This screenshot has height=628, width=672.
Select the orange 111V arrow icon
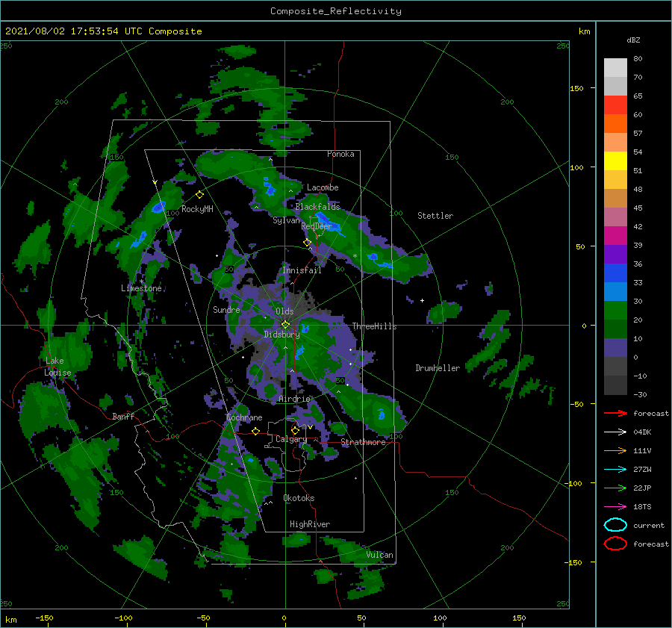pos(615,450)
